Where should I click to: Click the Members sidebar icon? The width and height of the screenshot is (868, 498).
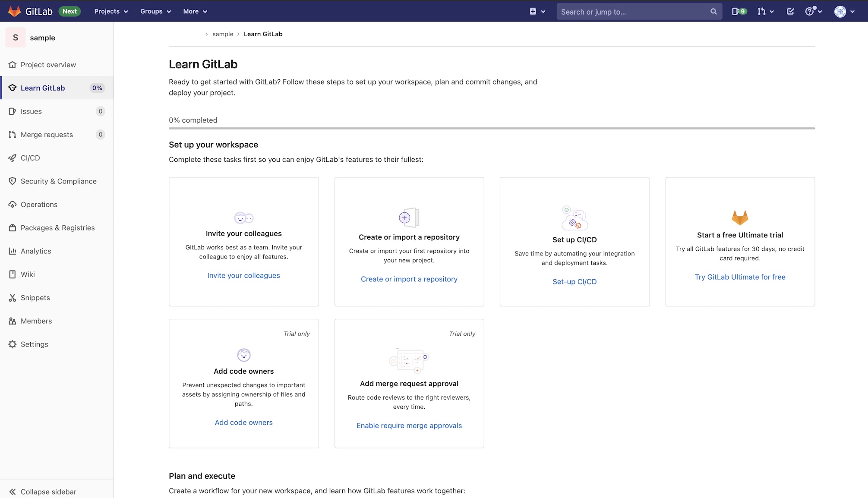[x=13, y=321]
